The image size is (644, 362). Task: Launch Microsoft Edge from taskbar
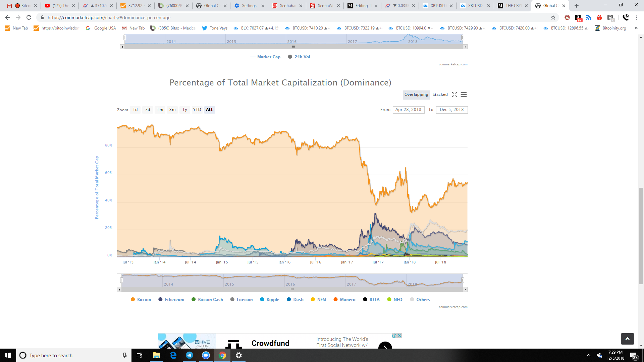(173, 355)
